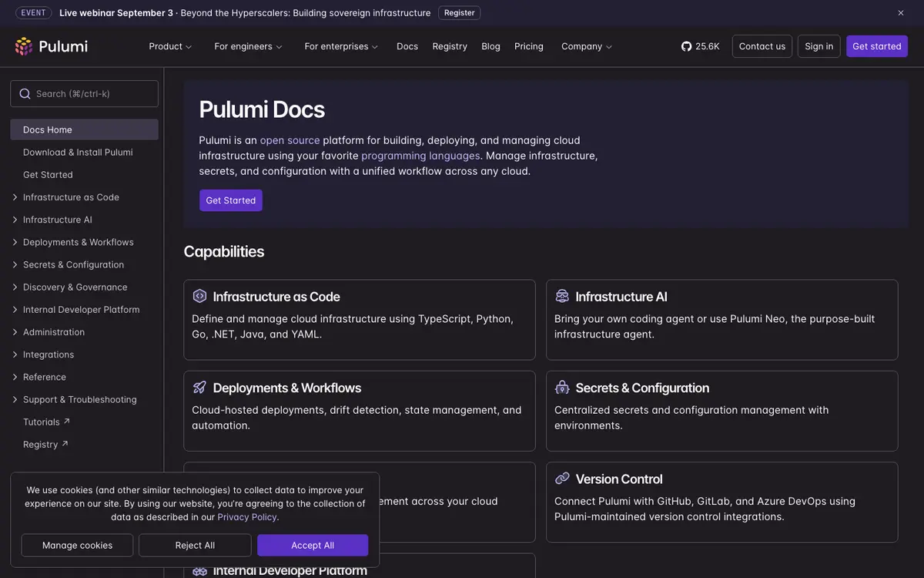
Task: Expand the Administration sidebar section
Action: pyautogui.click(x=15, y=332)
